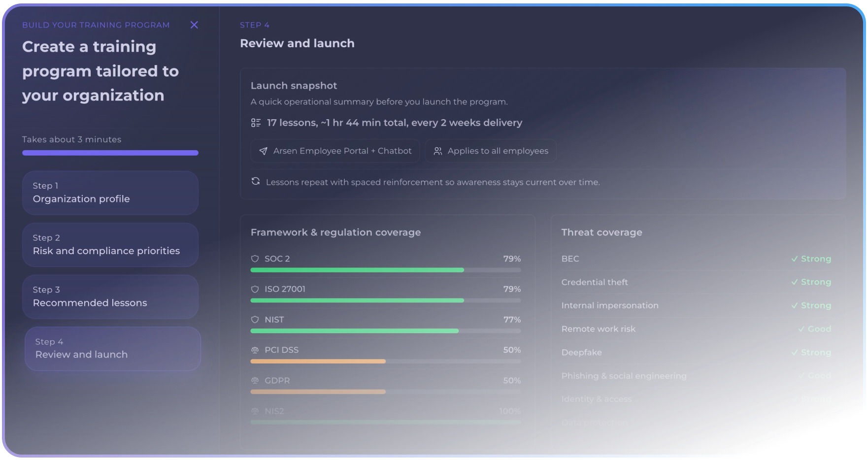Open Step 3 Recommended lessons

[110, 296]
